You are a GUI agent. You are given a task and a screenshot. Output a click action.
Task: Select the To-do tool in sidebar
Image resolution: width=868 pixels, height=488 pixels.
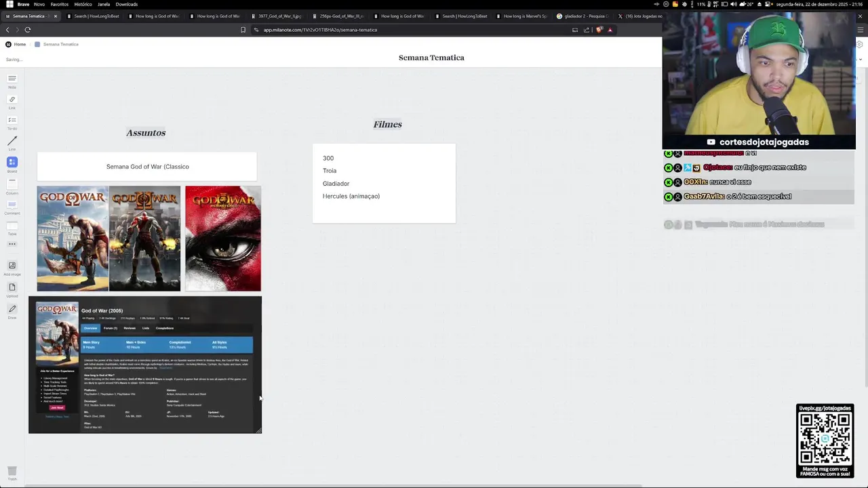coord(12,123)
